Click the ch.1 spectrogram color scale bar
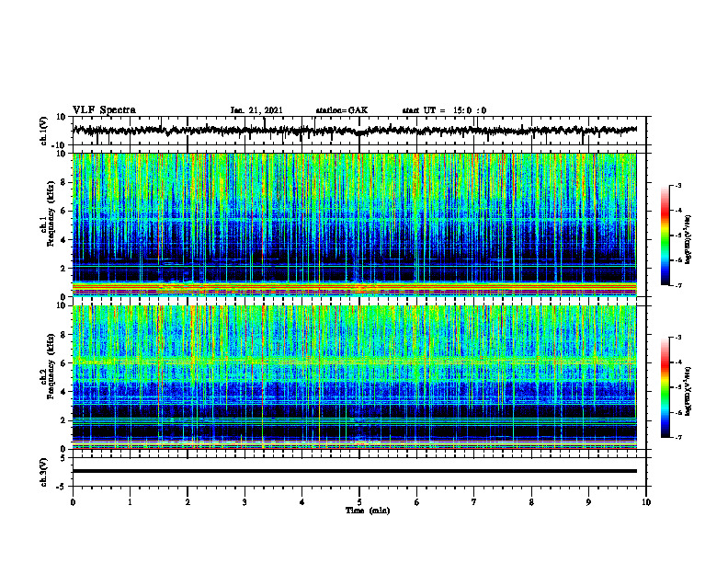728x563 pixels. point(665,236)
